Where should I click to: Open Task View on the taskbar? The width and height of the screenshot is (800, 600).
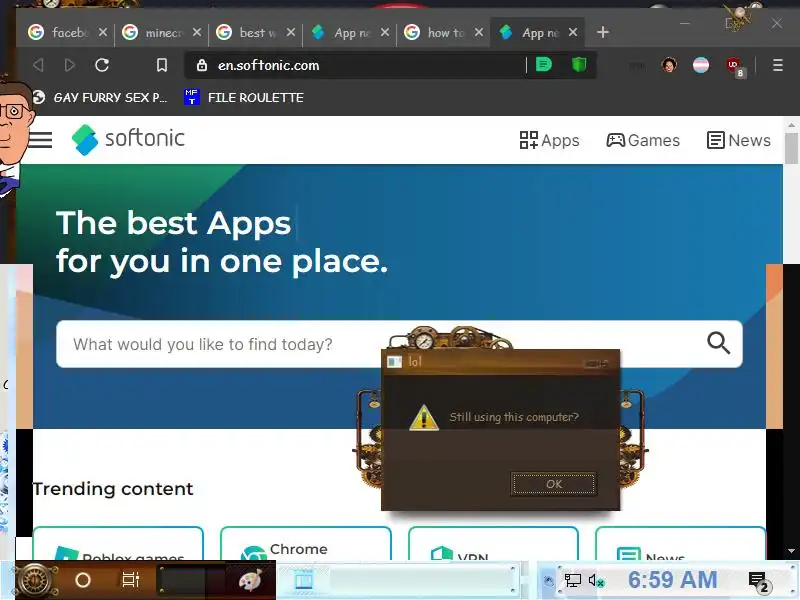pyautogui.click(x=131, y=580)
